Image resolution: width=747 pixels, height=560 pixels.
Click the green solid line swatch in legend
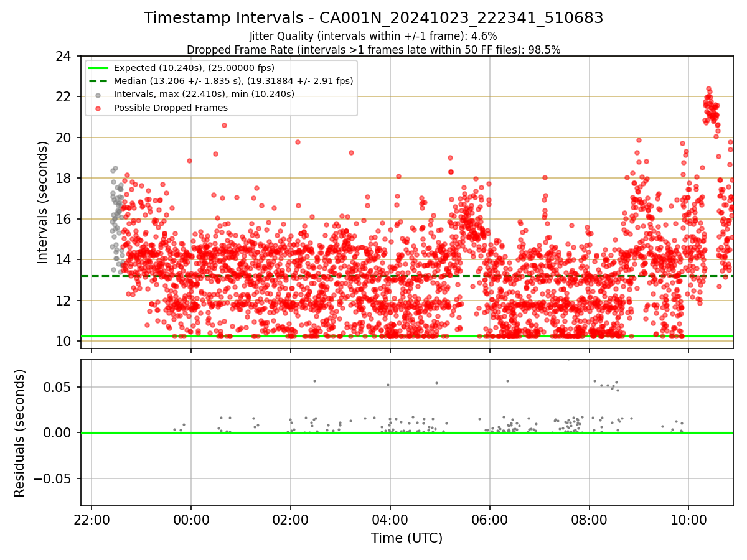point(99,68)
